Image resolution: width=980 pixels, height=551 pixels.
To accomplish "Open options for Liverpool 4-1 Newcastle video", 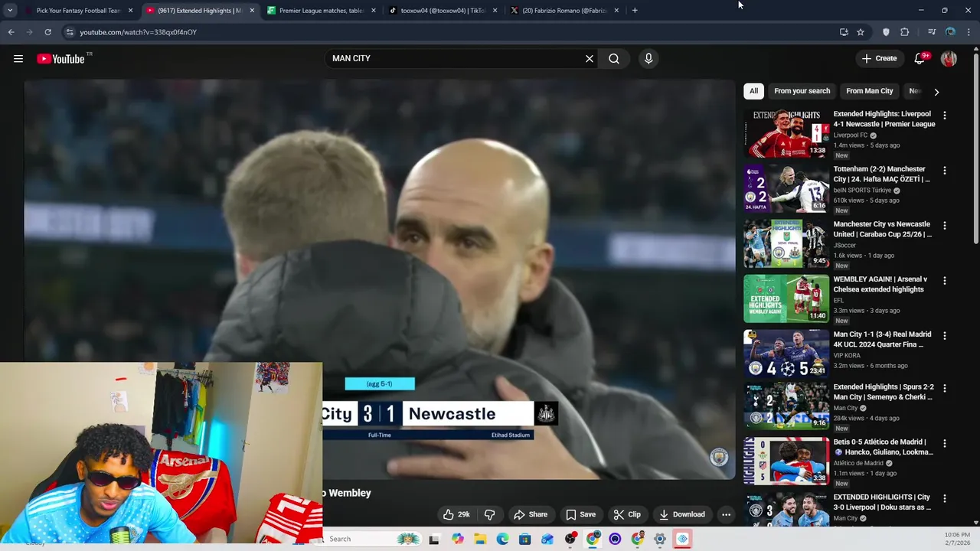I will coord(944,116).
